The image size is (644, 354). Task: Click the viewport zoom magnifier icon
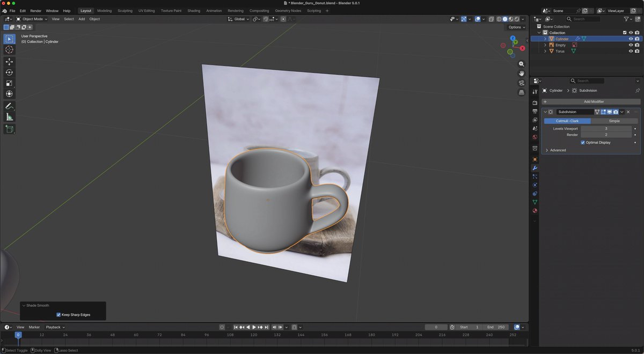[x=521, y=64]
